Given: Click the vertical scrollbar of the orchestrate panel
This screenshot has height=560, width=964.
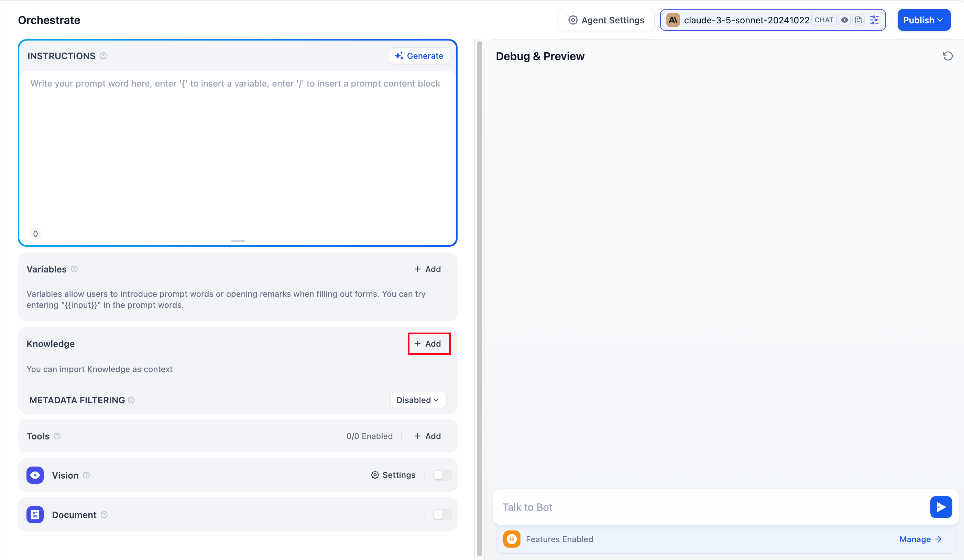Looking at the screenshot, I should click(x=479, y=298).
